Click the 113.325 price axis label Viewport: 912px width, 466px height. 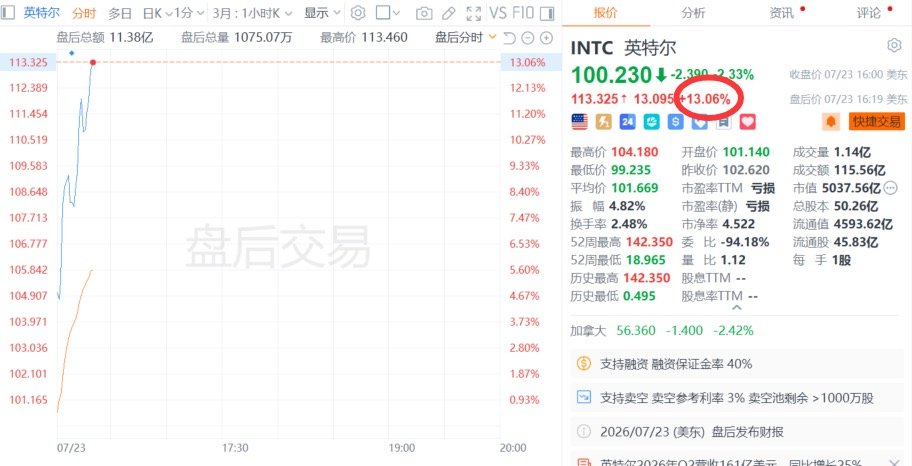[x=28, y=62]
